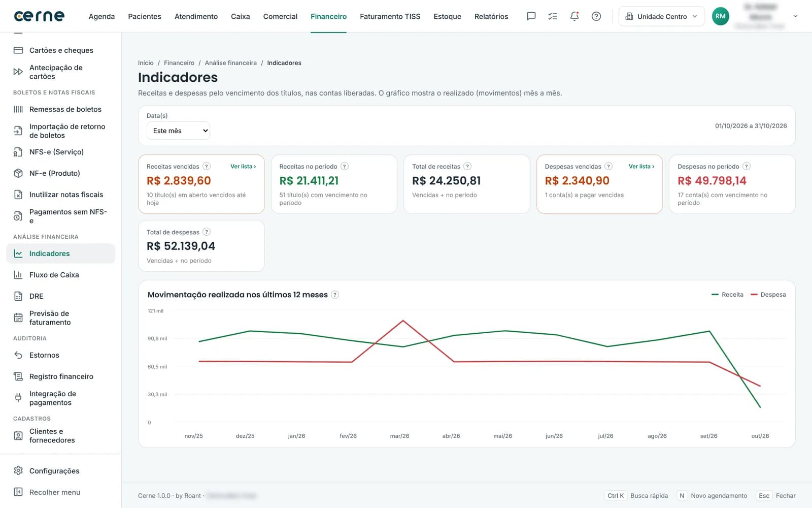The image size is (812, 508).
Task: Show help tooltip for Receitas vencidas
Action: (x=207, y=166)
